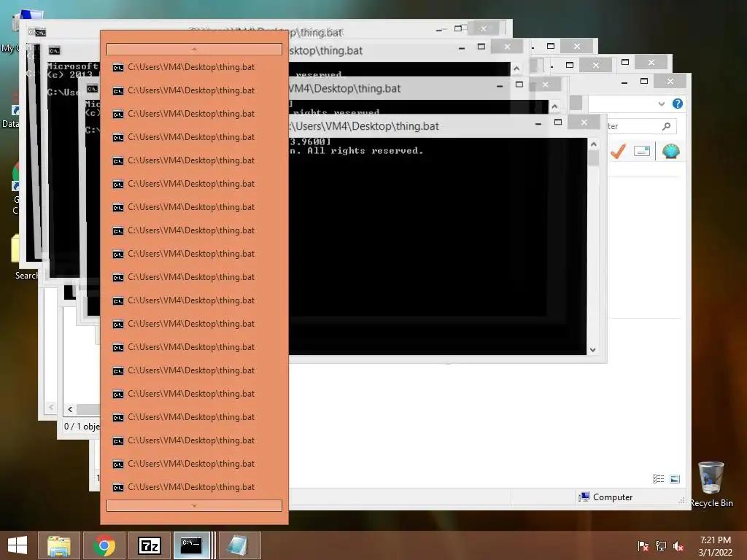This screenshot has height=560, width=747.
Task: Click the orange list's top scroll-up arrow
Action: pyautogui.click(x=194, y=49)
